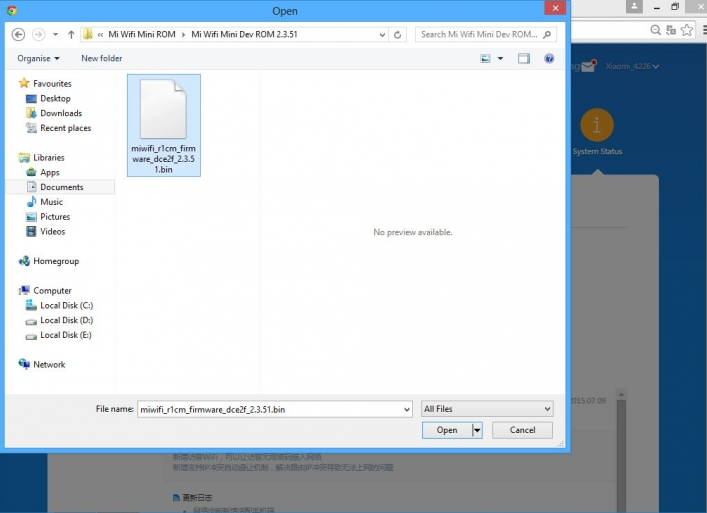Click System Status icon in router page
Screen dimensions: 707x513
[597, 125]
